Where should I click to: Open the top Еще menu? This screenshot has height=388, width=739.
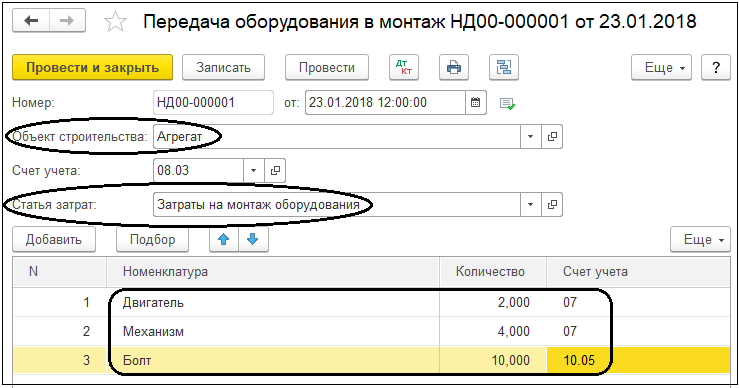click(x=662, y=67)
